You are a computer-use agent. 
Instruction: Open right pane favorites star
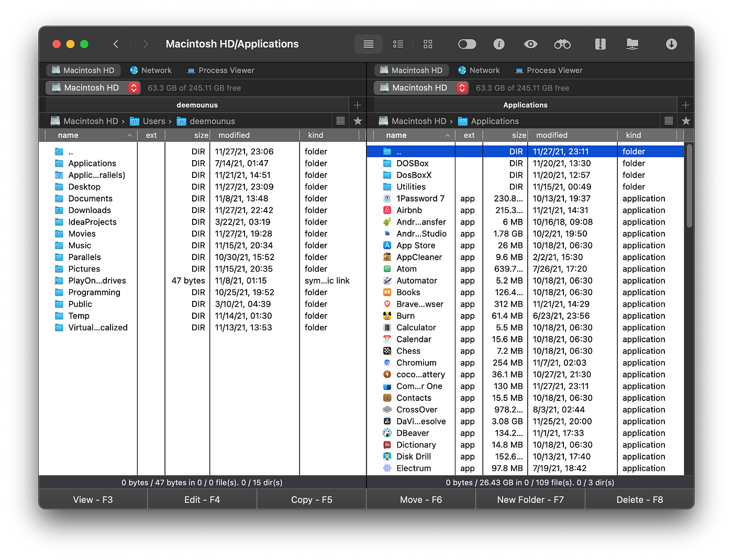click(x=686, y=121)
